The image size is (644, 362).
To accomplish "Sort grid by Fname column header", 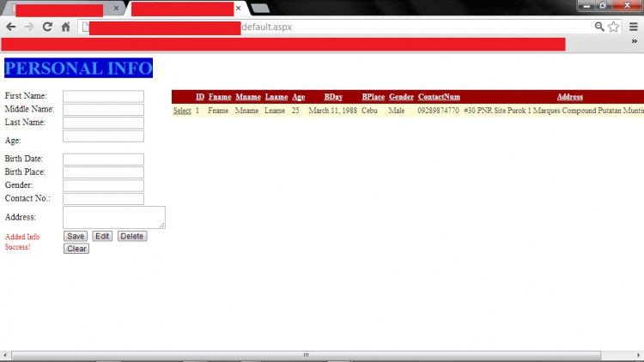I will point(219,97).
